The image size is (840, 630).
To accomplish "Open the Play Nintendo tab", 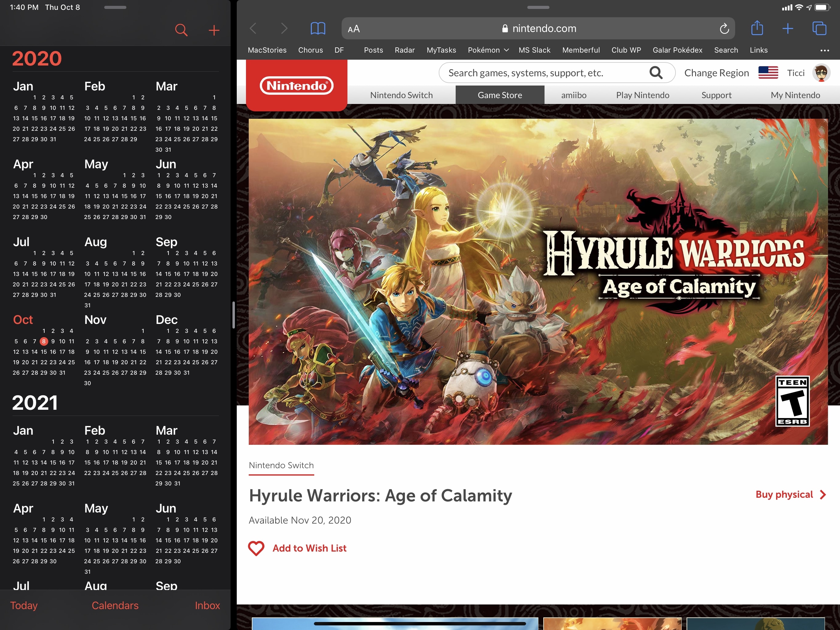I will (643, 95).
